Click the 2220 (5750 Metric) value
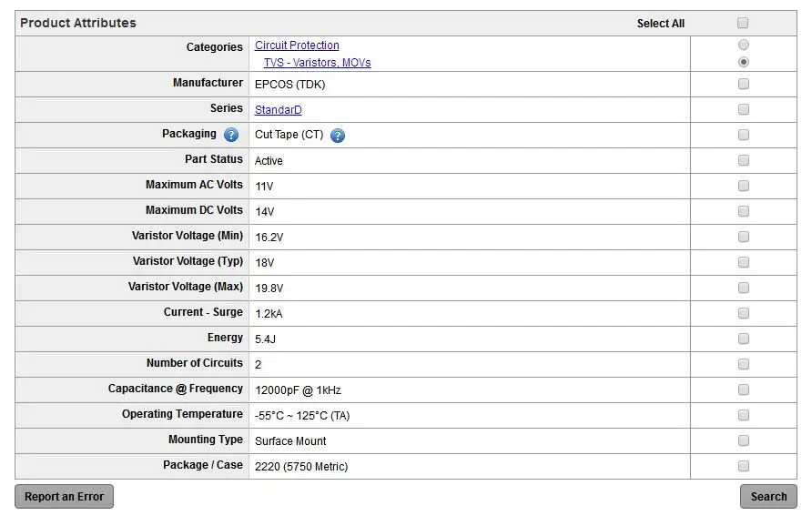Screen dimensions: 812x526 click(x=301, y=467)
